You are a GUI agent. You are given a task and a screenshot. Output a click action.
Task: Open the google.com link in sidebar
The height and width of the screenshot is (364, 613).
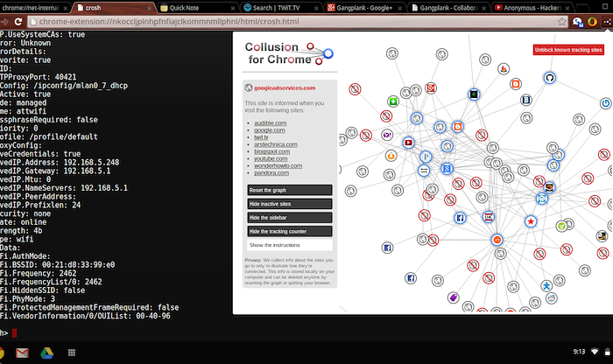point(270,130)
